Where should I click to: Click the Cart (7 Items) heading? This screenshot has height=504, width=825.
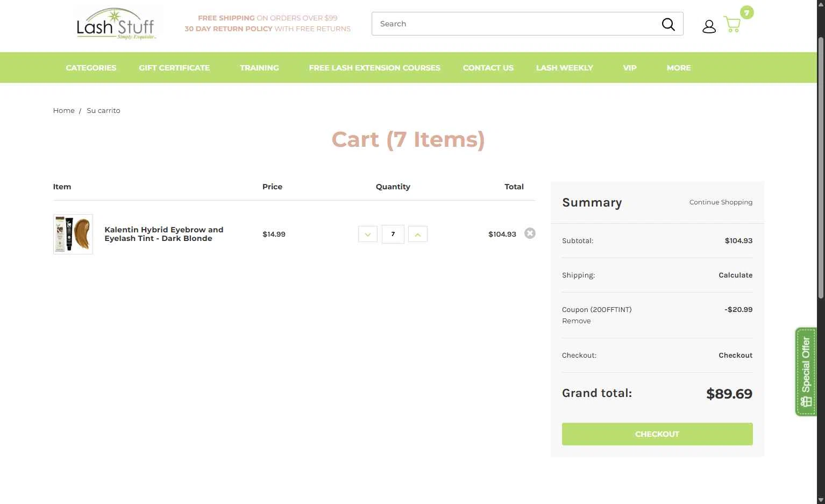pos(408,140)
